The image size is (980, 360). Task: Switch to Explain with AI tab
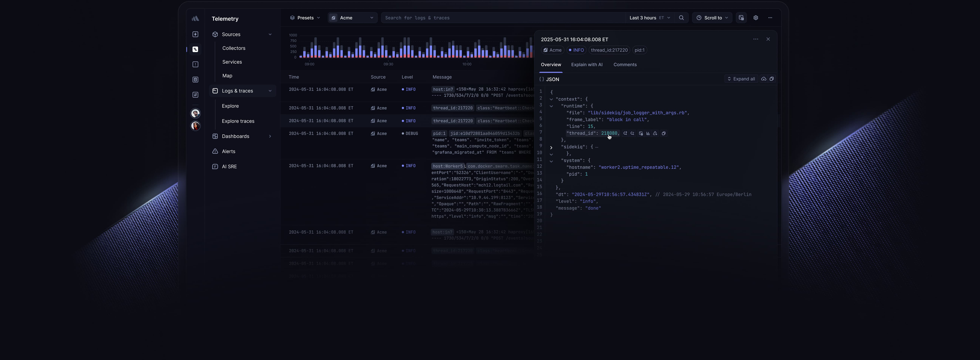tap(587, 65)
